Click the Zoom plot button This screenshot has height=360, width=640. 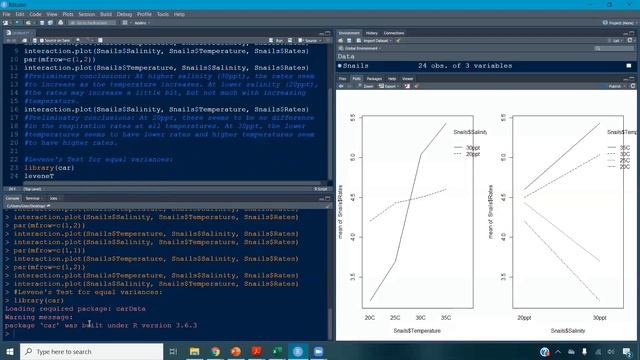tap(366, 86)
